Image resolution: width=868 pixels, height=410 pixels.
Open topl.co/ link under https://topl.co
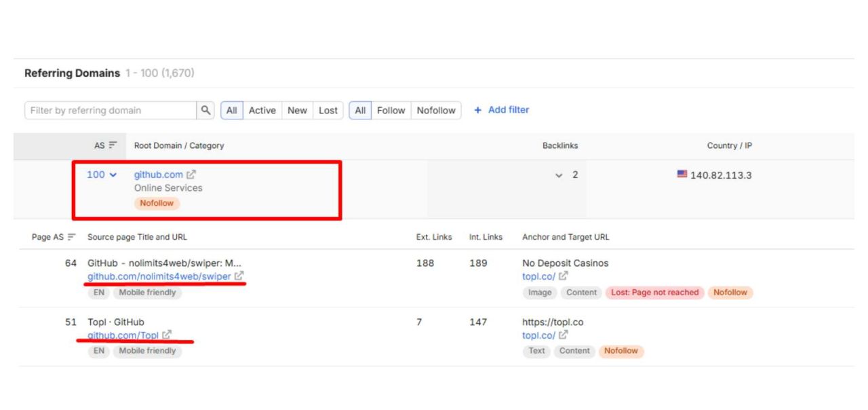pos(538,335)
